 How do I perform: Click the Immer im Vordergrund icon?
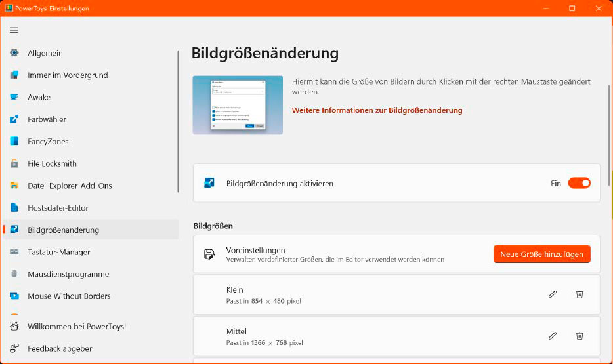pos(14,75)
